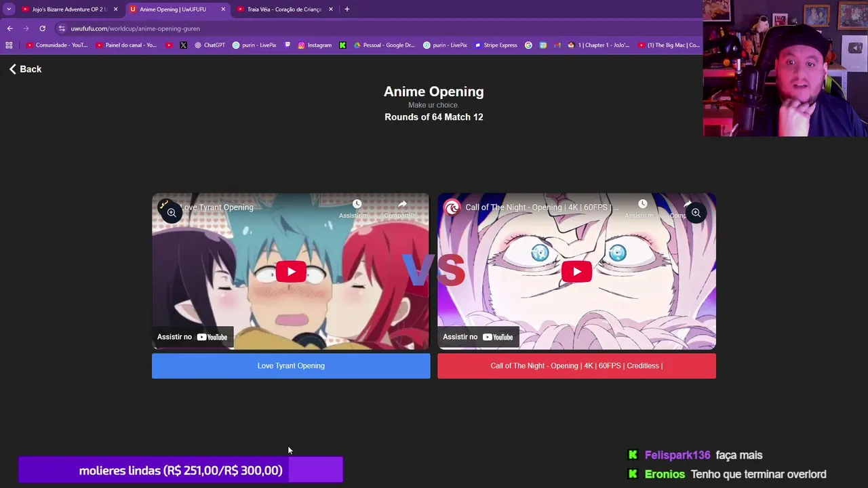This screenshot has height=488, width=868.
Task: Watch later clock on Call of The Night video
Action: point(642,204)
